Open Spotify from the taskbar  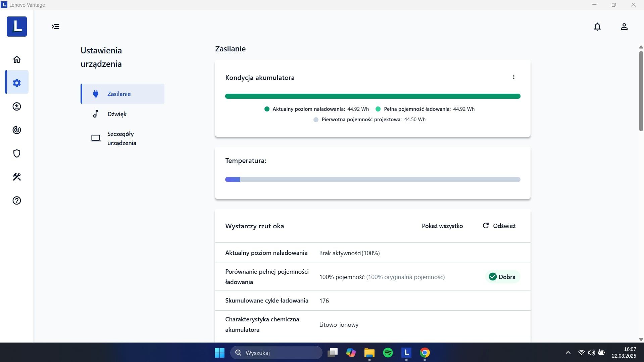[x=388, y=353]
